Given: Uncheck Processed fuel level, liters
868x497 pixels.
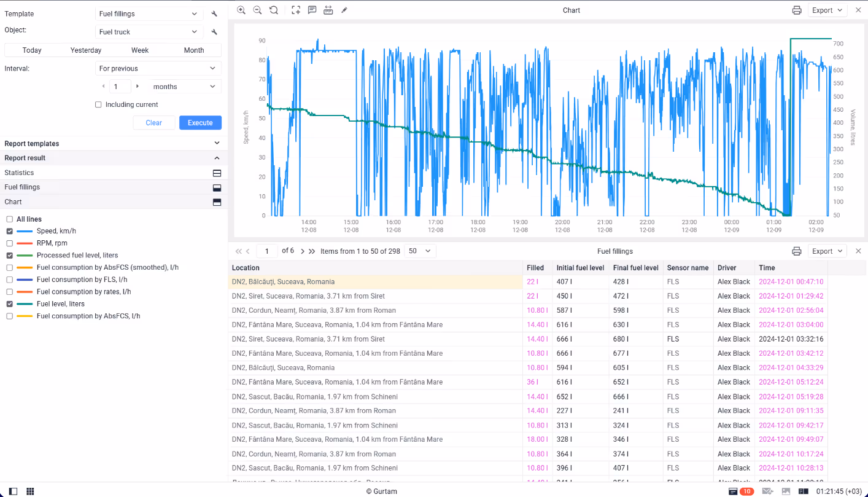Looking at the screenshot, I should point(10,256).
